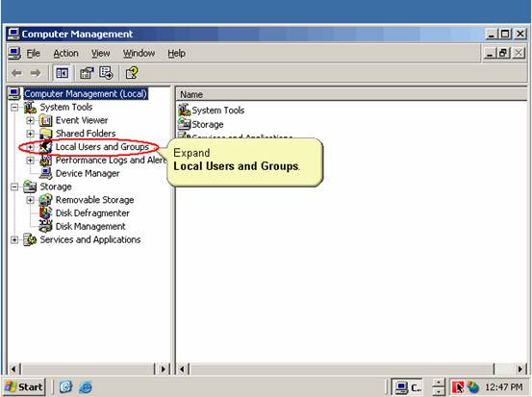Viewport: 532px width, 397px height.
Task: Click the Storage icon in tree
Action: (x=30, y=186)
